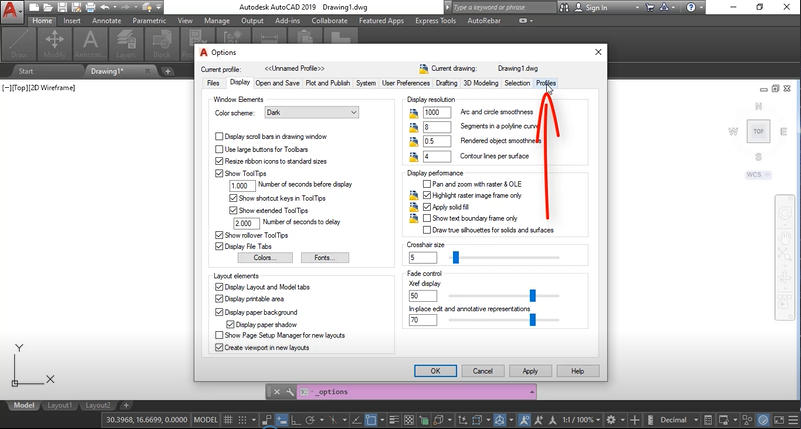This screenshot has width=801, height=429.
Task: Toggle the Show ToolTips checkbox
Action: tap(219, 174)
